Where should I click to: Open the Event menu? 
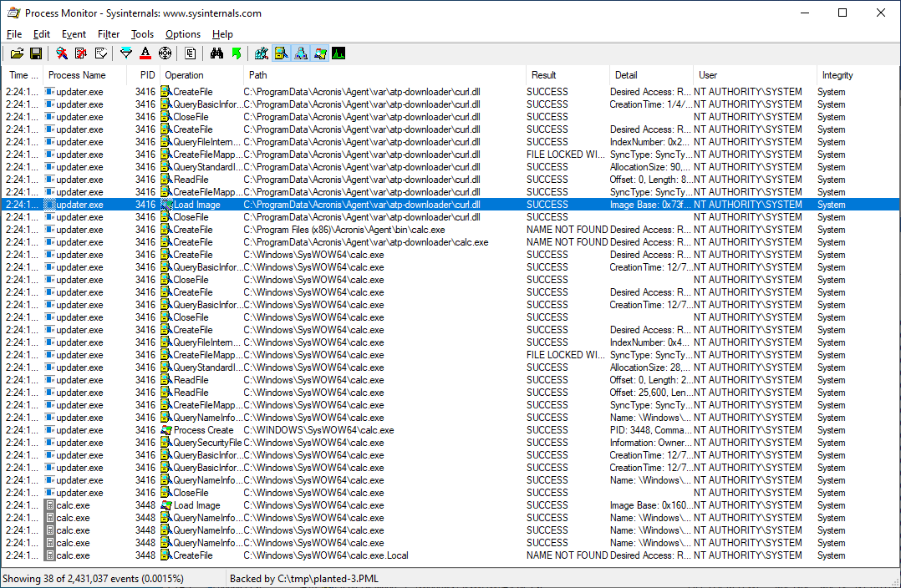coord(74,34)
